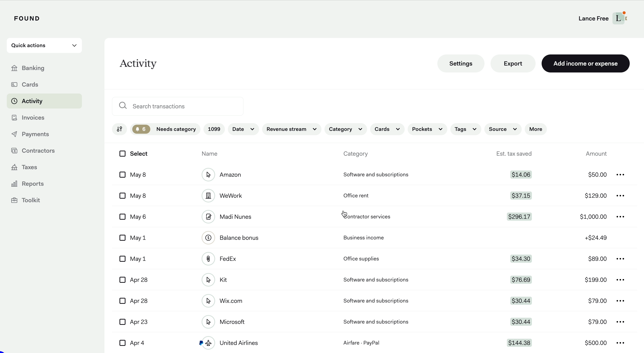This screenshot has height=353, width=644.
Task: Tick the WeWork May 8 checkbox
Action: coord(122,196)
